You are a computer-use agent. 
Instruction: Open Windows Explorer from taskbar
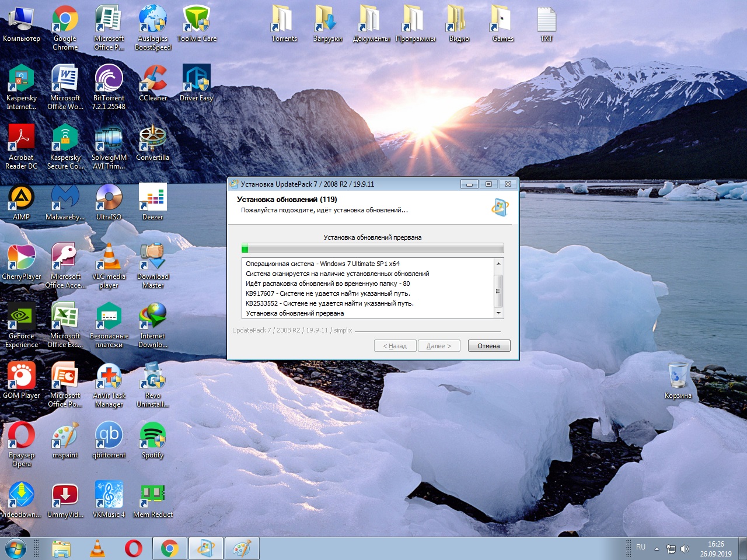(61, 549)
